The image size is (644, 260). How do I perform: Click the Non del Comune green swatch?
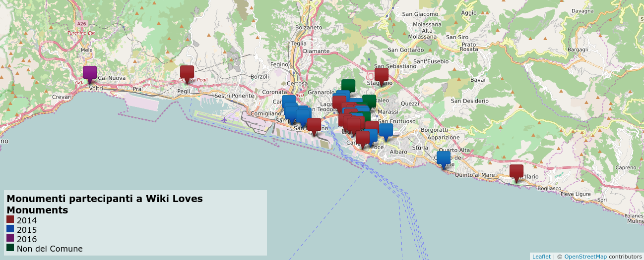(10, 248)
